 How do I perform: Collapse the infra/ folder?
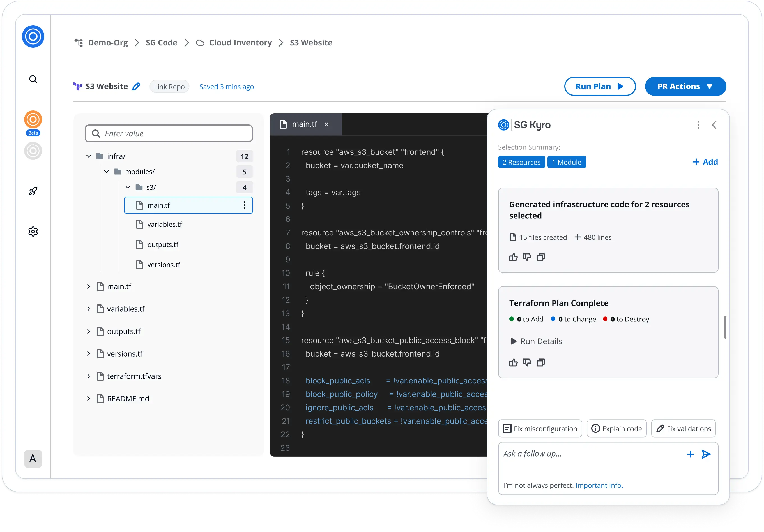coord(89,156)
